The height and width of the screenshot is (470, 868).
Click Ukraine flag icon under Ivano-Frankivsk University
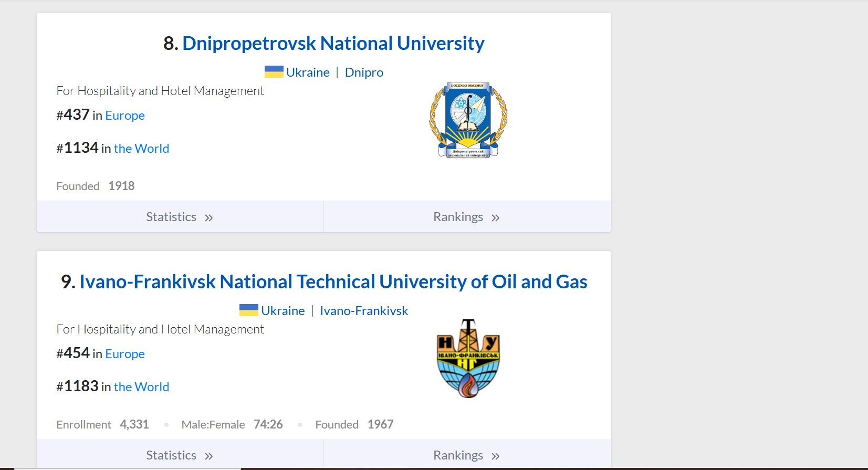(x=249, y=310)
